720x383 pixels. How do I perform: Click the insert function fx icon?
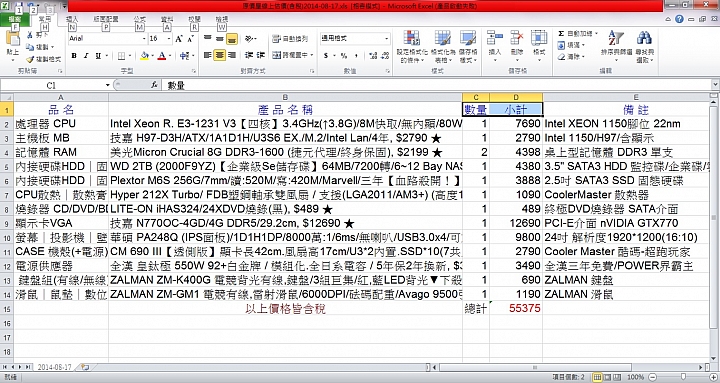pyautogui.click(x=155, y=85)
